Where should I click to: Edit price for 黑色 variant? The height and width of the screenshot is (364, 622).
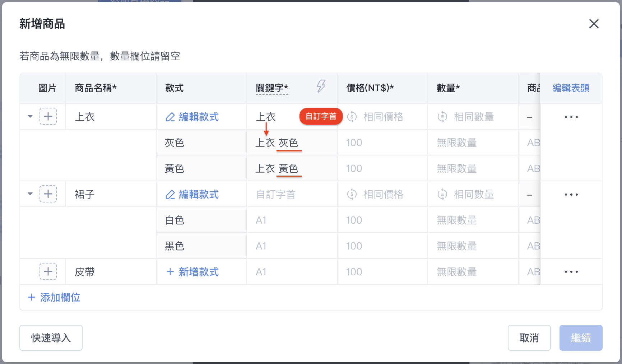click(x=382, y=246)
